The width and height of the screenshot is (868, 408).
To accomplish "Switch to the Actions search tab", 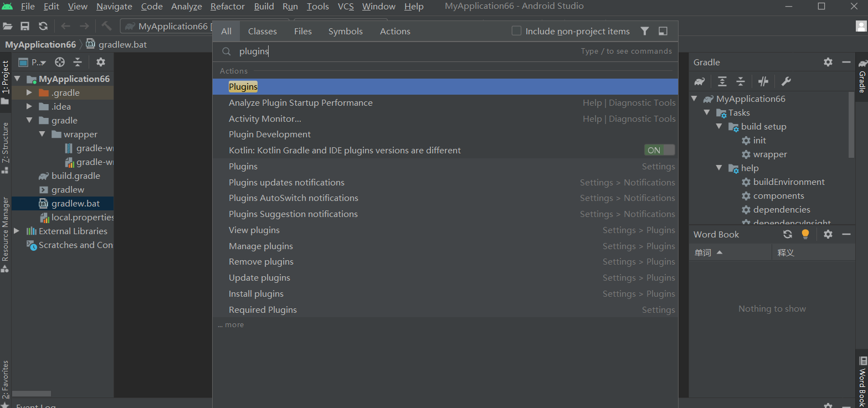I will pyautogui.click(x=395, y=31).
